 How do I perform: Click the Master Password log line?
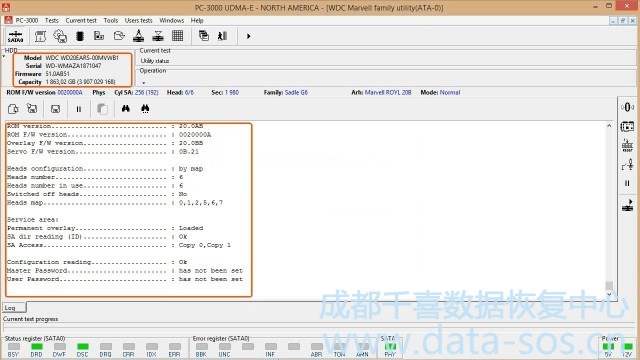[124, 271]
